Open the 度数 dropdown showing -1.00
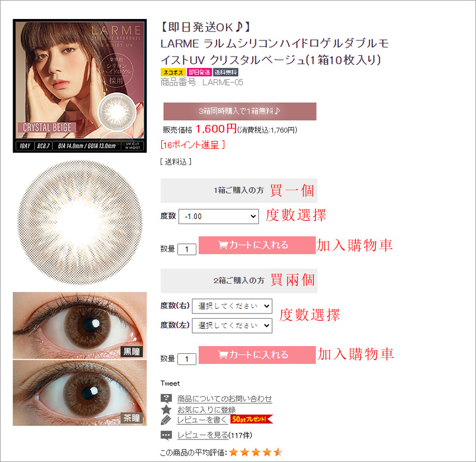 coord(218,216)
